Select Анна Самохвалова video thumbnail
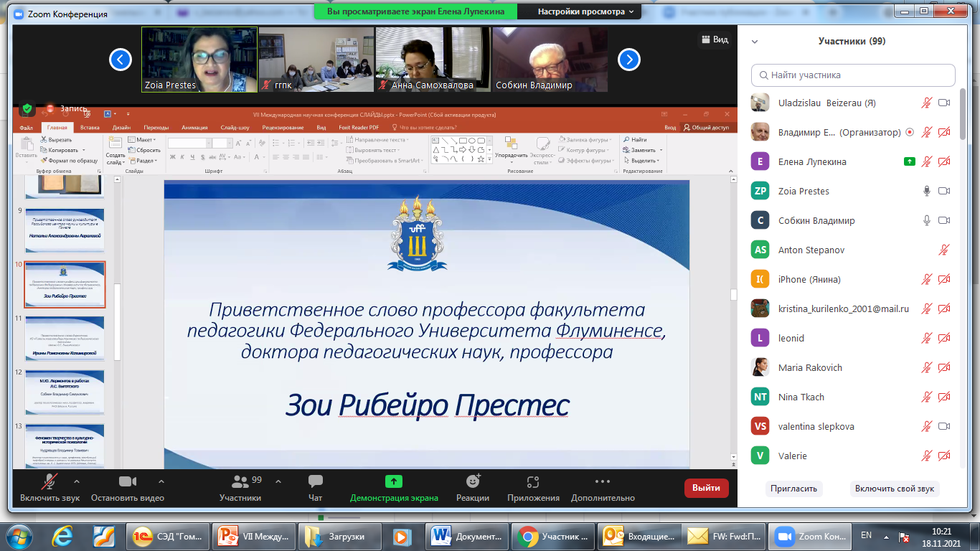The height and width of the screenshot is (551, 980). tap(433, 60)
